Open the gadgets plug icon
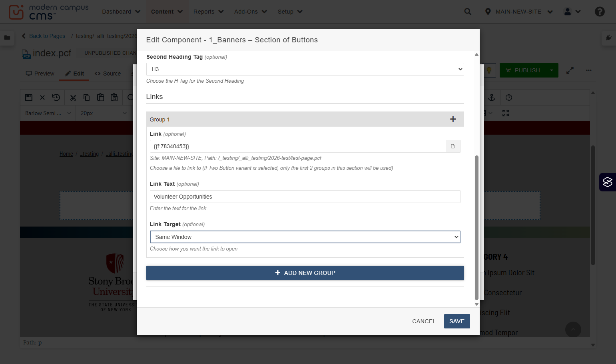This screenshot has height=364, width=616. coord(608,38)
